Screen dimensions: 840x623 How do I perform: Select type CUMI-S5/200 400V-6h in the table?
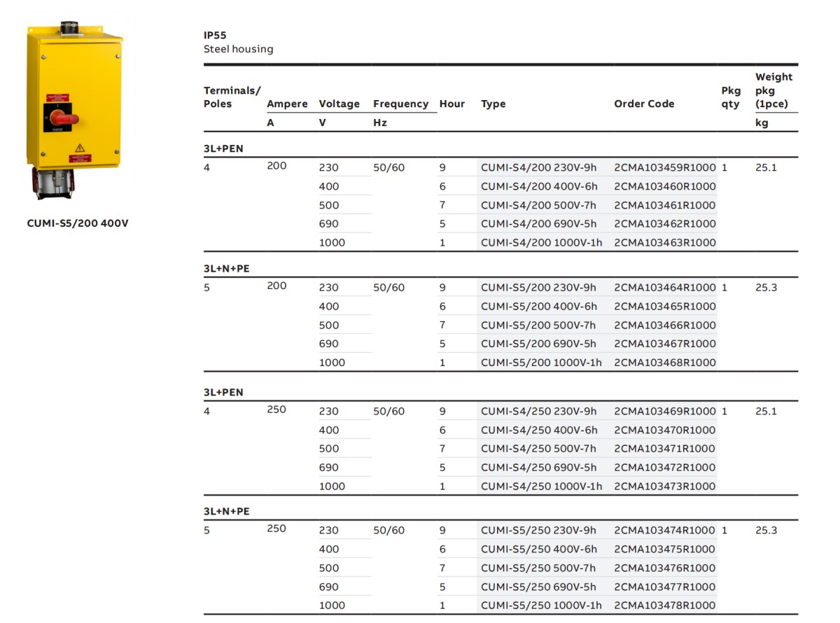[x=539, y=307]
